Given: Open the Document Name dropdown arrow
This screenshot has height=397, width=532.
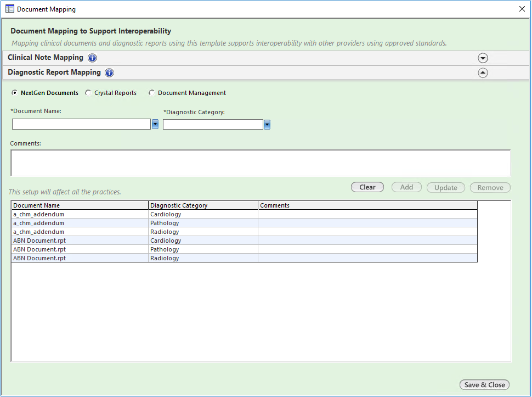Looking at the screenshot, I should [x=155, y=124].
